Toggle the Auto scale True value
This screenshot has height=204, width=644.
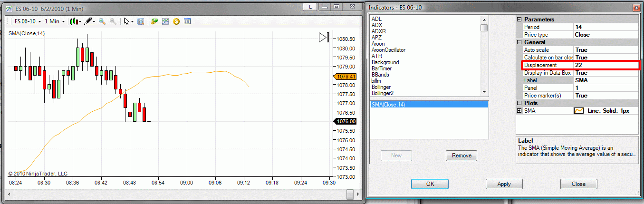pos(606,50)
